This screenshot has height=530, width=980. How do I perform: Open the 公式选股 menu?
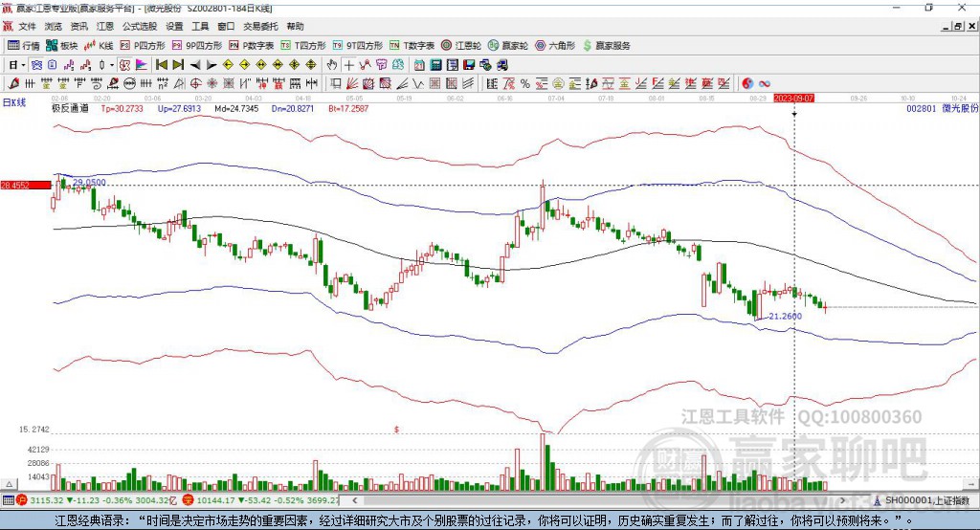coord(140,26)
